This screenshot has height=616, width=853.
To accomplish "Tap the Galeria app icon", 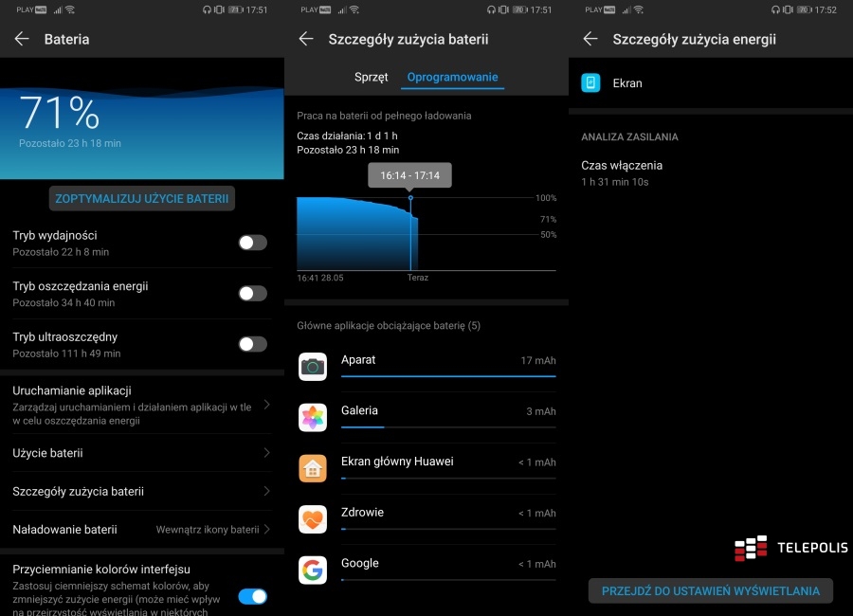I will click(x=313, y=417).
